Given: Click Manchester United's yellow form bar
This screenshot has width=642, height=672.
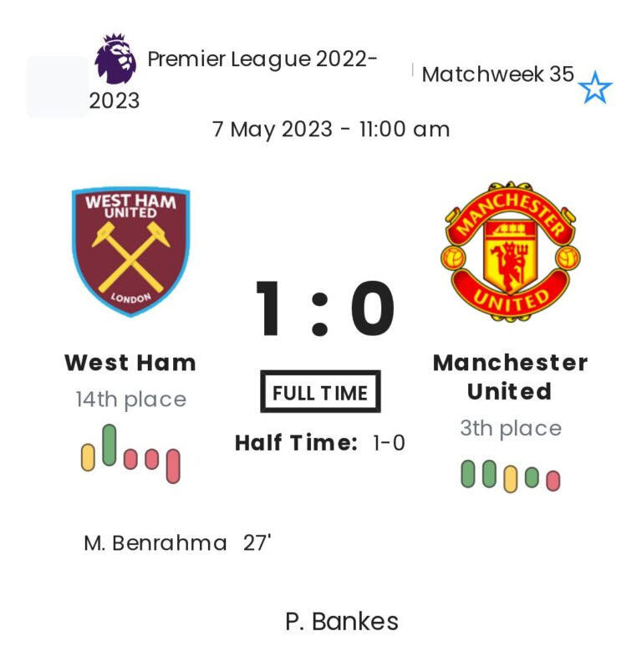Looking at the screenshot, I should pyautogui.click(x=511, y=479).
